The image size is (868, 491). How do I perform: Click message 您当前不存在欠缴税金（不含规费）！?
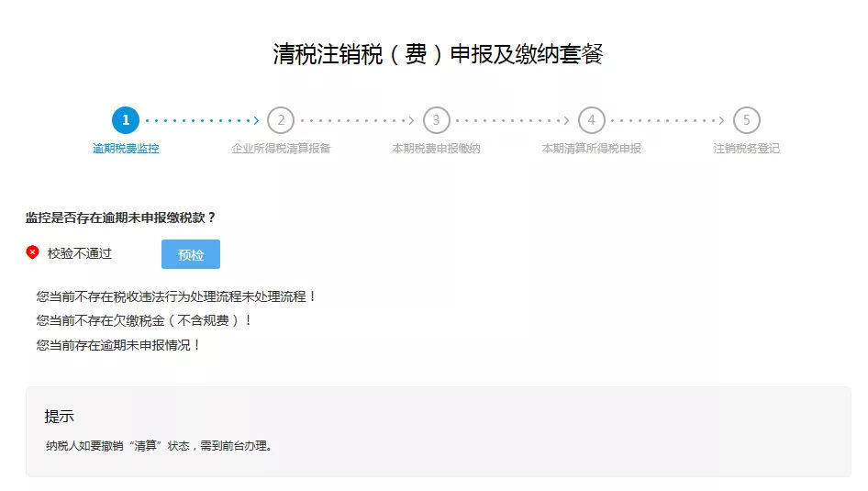pyautogui.click(x=144, y=320)
